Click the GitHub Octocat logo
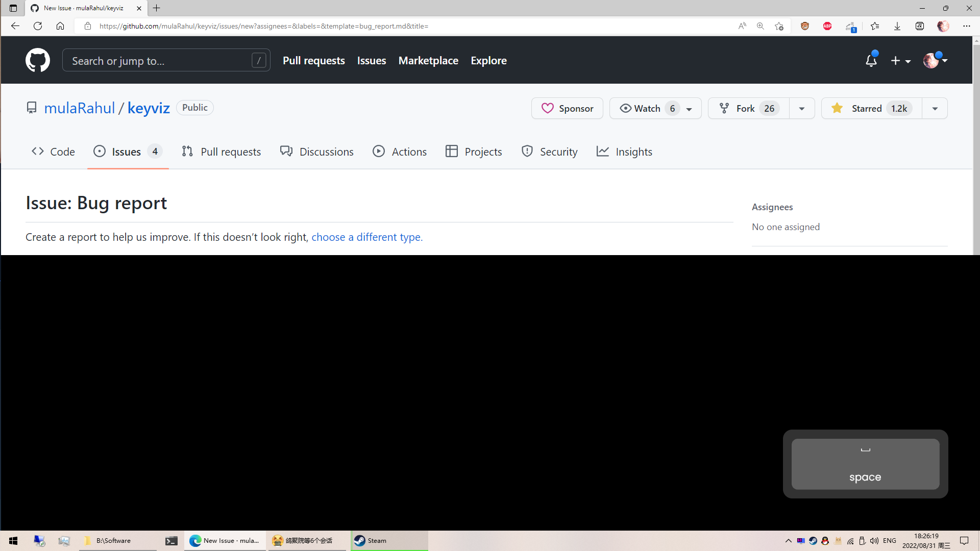This screenshot has height=551, width=980. 38,60
